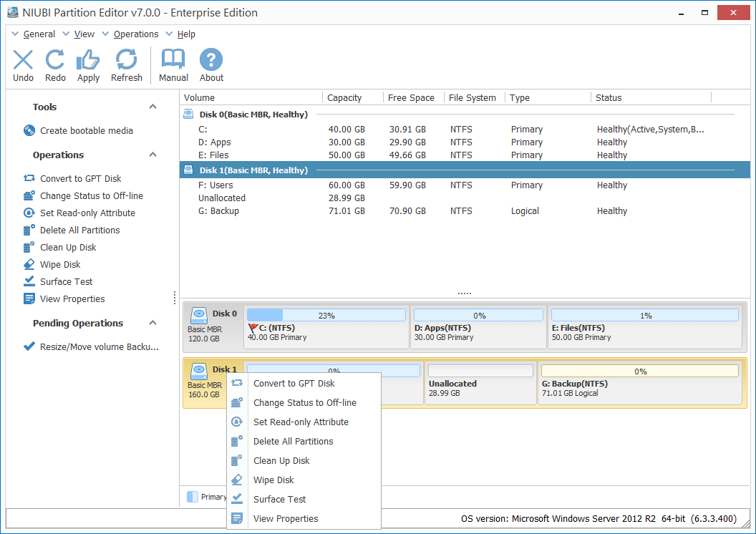This screenshot has height=534, width=756.
Task: Click context menu View Properties icon
Action: [237, 518]
